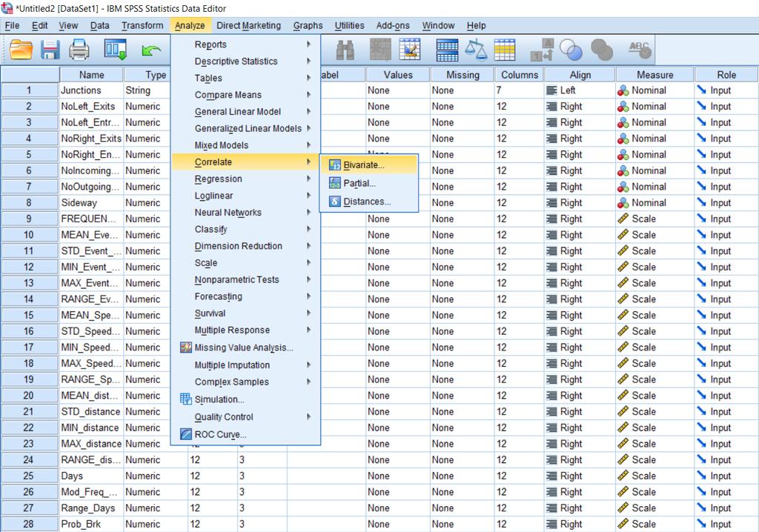Click the Prob_Brk variable name cell

pyautogui.click(x=91, y=524)
